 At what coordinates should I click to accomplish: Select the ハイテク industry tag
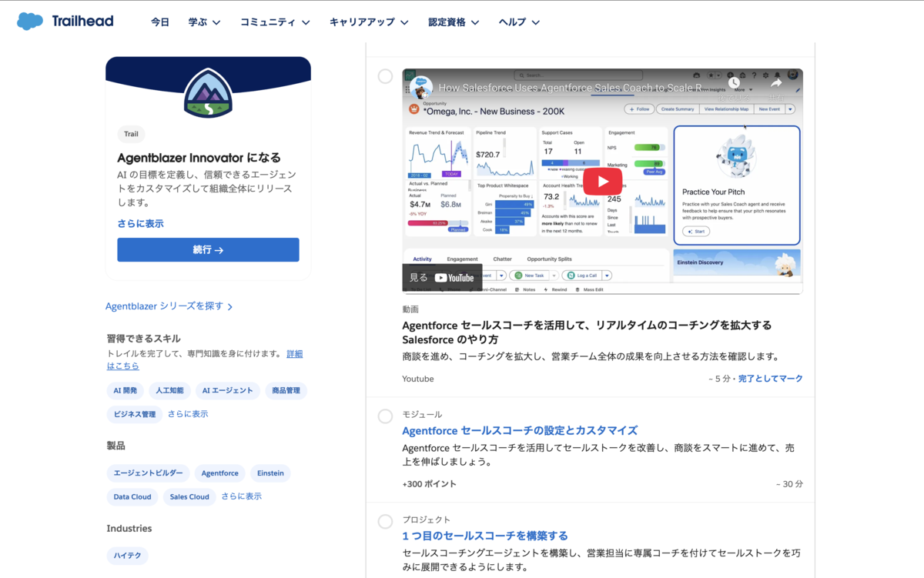(128, 555)
